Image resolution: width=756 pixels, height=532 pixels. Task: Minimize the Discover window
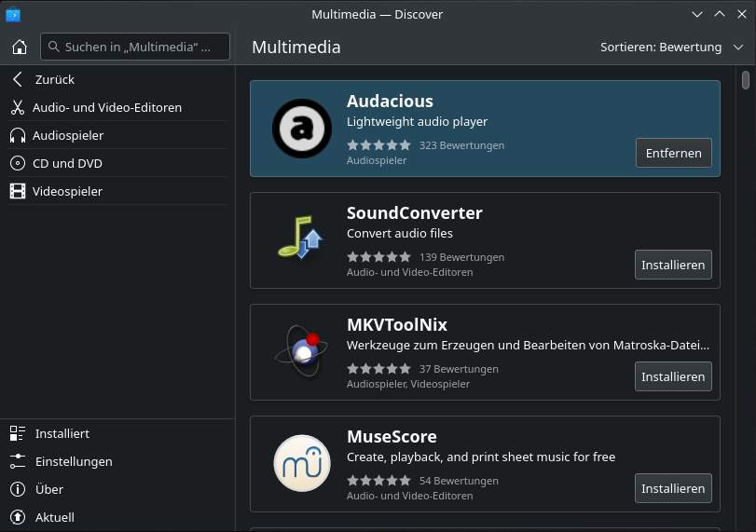point(696,15)
